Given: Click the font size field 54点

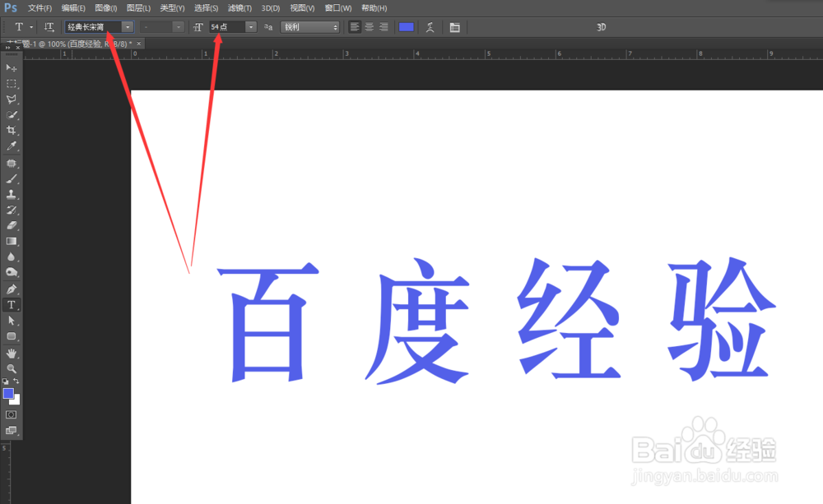Looking at the screenshot, I should [x=227, y=27].
